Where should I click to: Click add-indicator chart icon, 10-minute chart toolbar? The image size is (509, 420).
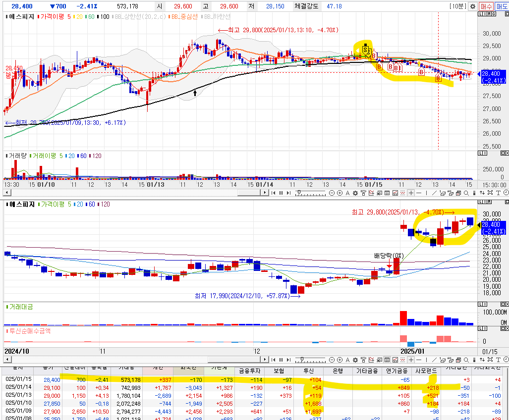(x=371, y=193)
